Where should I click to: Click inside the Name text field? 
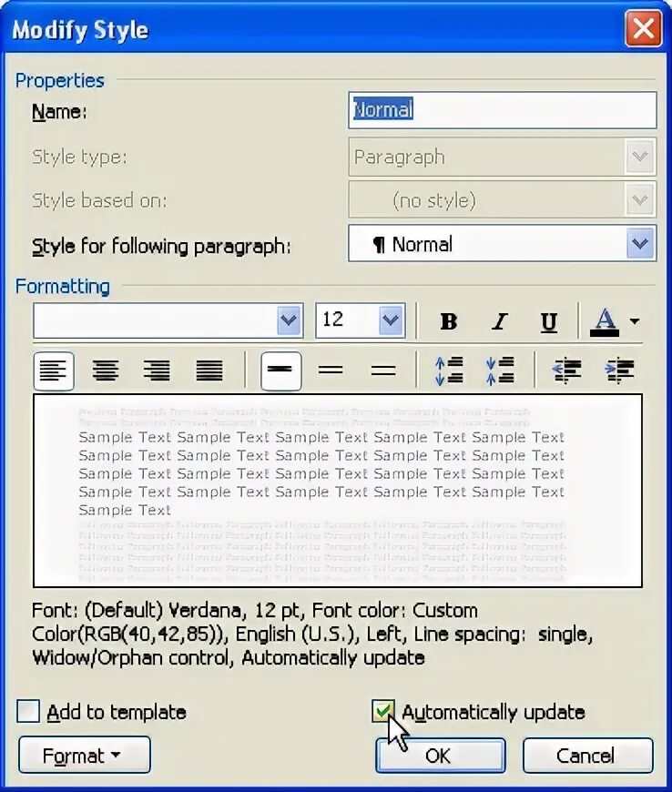pos(503,109)
